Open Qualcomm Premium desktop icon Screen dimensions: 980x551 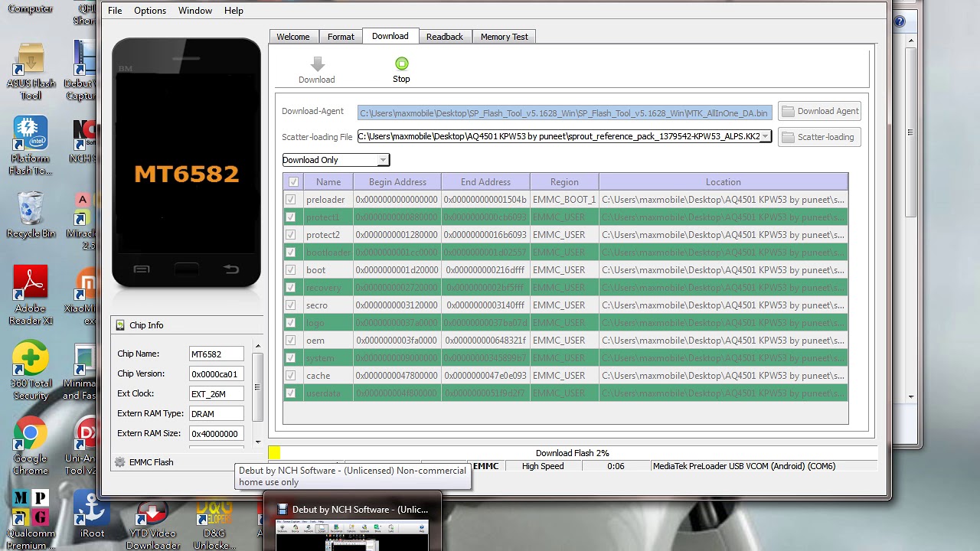(31, 520)
